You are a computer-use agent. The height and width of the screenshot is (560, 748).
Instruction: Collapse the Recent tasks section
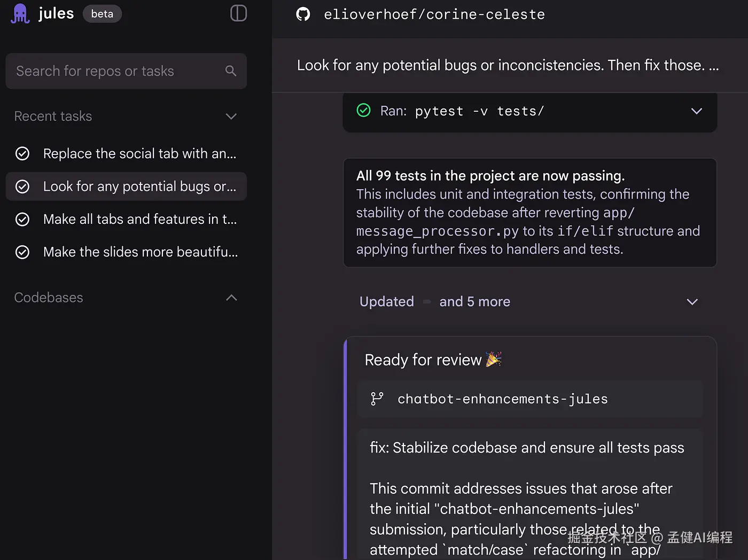(231, 116)
